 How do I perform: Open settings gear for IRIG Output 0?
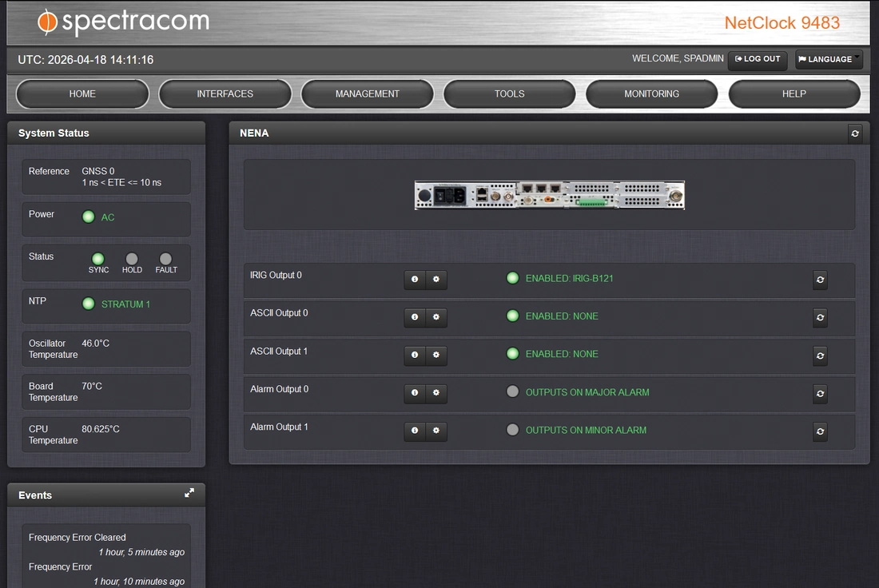[436, 280]
